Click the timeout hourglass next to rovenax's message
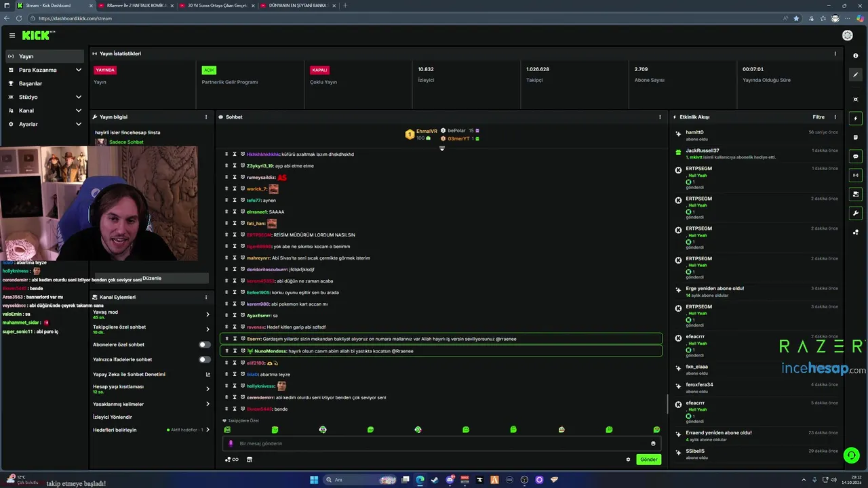868x488 pixels. 235,327
